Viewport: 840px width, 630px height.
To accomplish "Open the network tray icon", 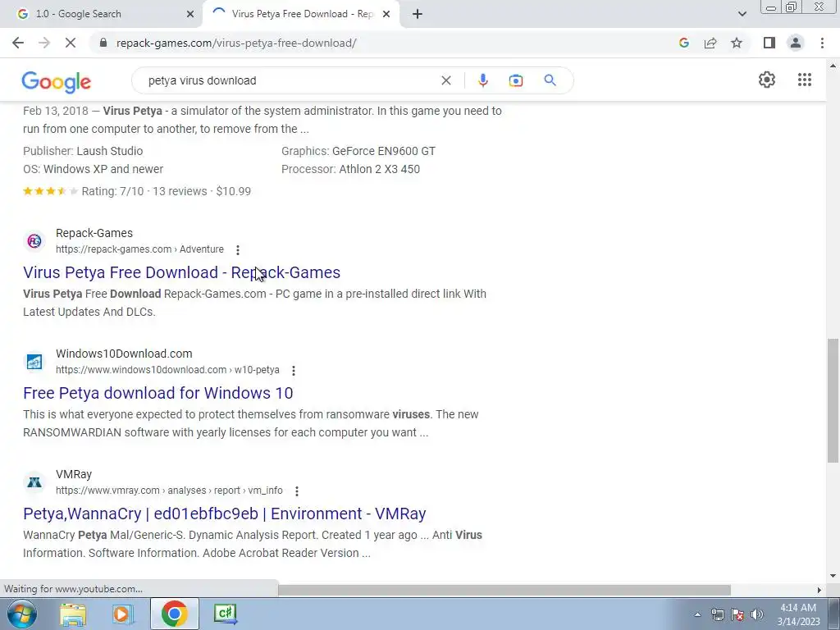I will [717, 614].
